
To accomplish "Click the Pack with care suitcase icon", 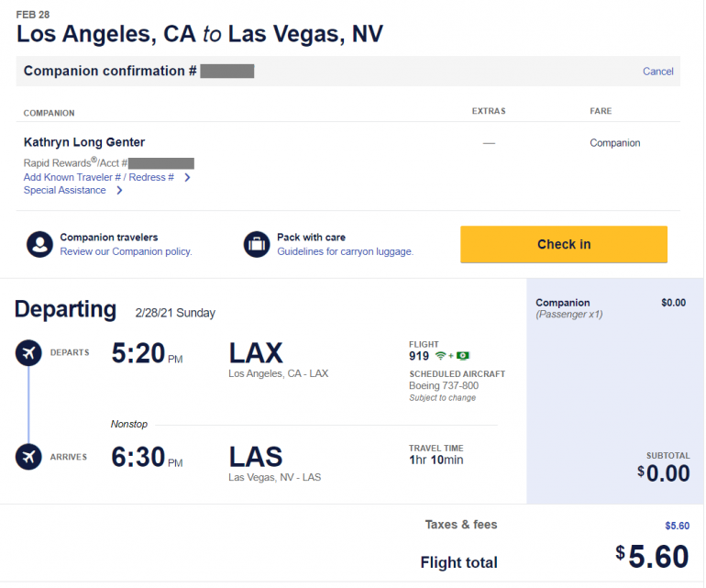I will [x=256, y=244].
